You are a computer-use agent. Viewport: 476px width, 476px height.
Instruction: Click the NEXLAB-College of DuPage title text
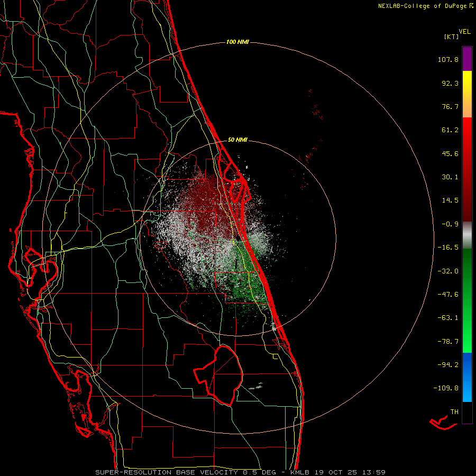click(x=425, y=6)
